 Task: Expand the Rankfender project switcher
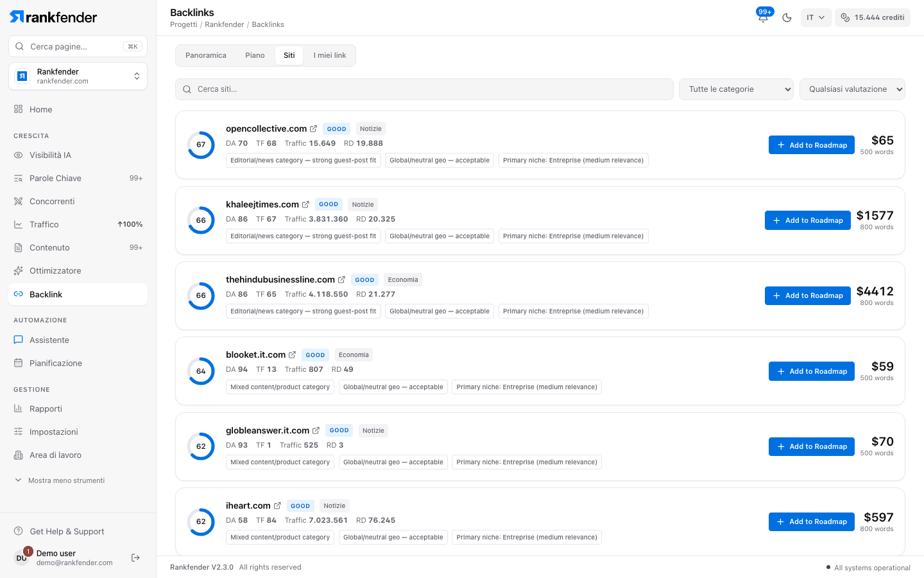(x=78, y=76)
